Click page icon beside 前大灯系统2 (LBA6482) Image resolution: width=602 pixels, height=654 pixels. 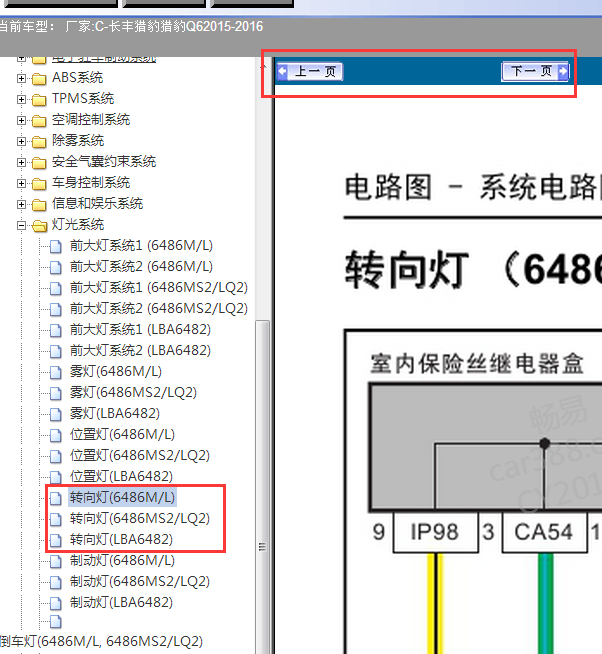(55, 352)
